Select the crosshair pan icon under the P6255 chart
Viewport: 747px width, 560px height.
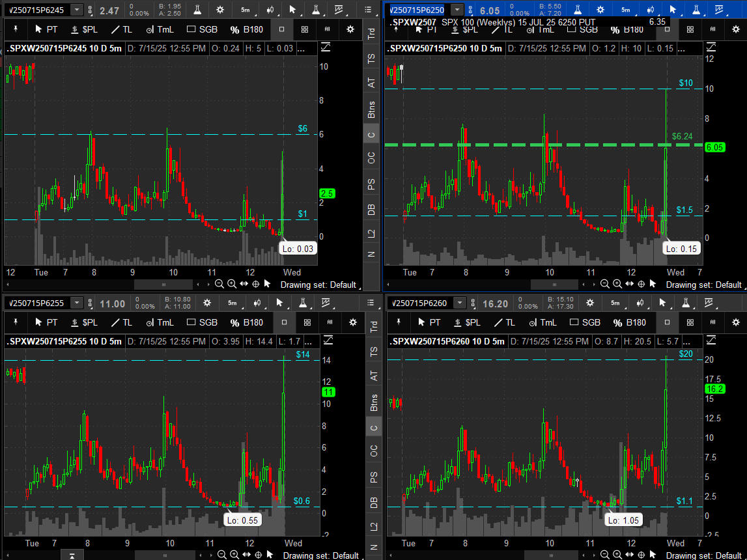(258, 555)
